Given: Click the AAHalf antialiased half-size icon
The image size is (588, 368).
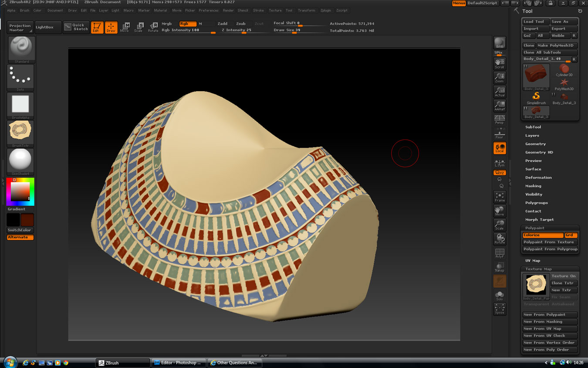Looking at the screenshot, I should (x=500, y=106).
